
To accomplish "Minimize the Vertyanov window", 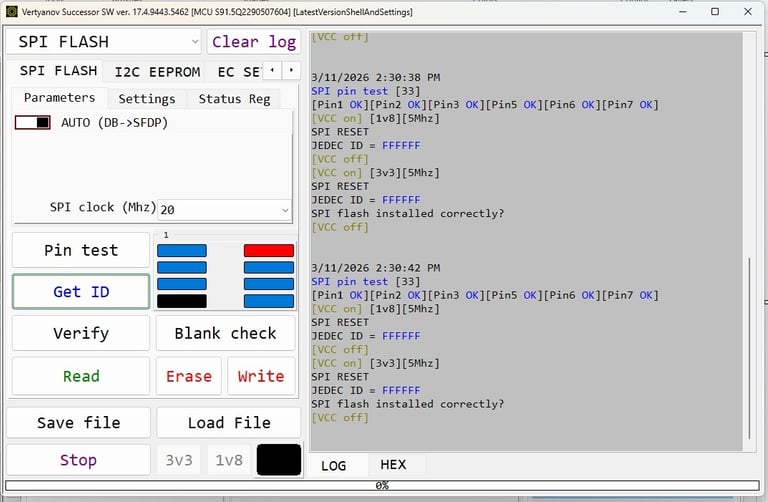I will (x=684, y=11).
